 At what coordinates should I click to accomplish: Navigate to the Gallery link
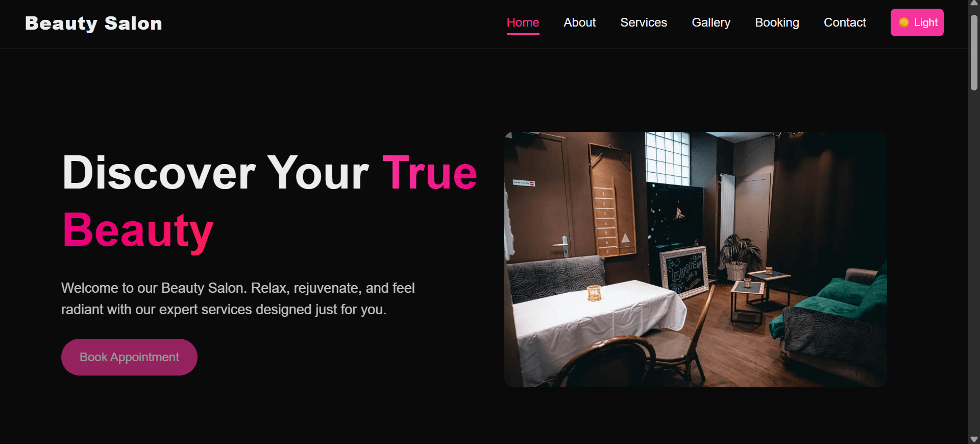tap(711, 22)
